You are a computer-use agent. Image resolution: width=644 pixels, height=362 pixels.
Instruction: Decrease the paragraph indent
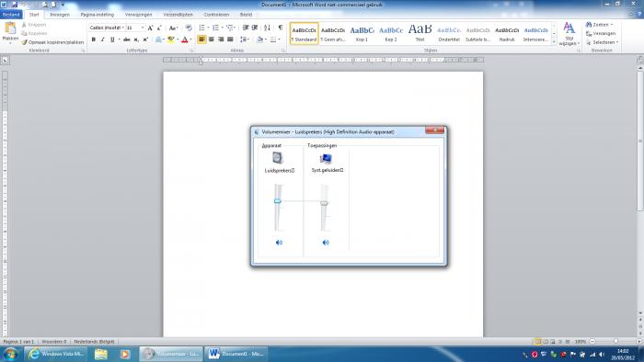click(246, 28)
